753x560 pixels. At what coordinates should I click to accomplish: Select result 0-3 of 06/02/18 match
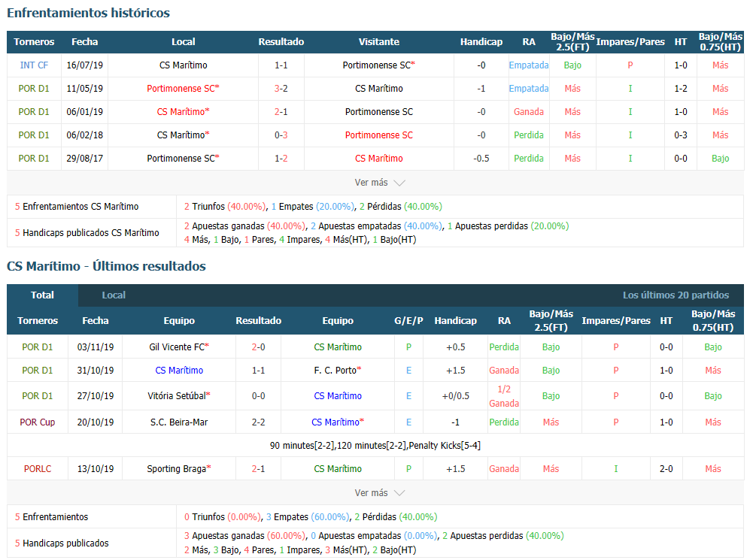[281, 135]
